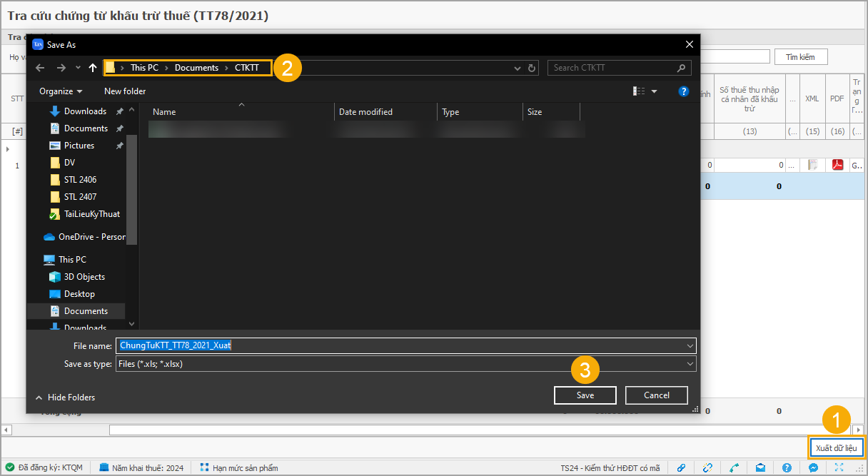
Task: Open 3D Objects under This PC
Action: pos(84,277)
